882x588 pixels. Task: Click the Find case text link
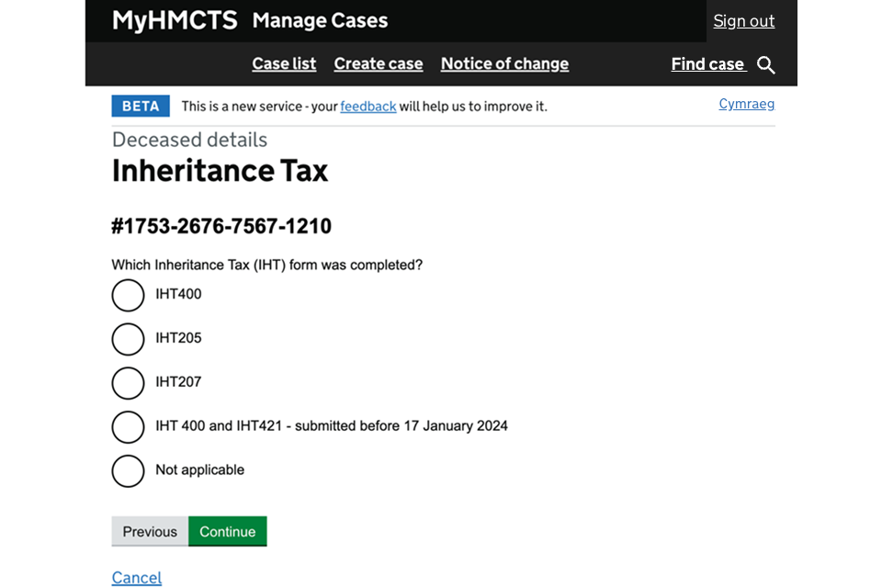click(707, 63)
